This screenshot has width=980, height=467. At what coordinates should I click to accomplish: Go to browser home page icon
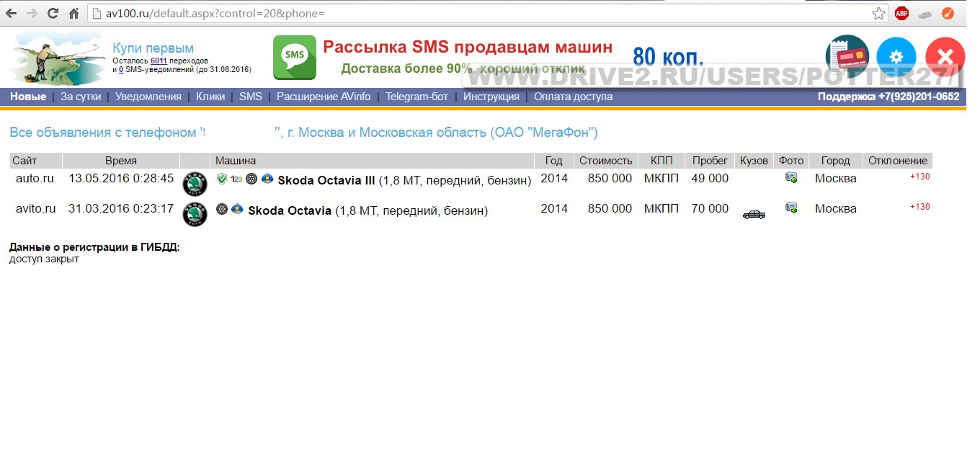[73, 13]
